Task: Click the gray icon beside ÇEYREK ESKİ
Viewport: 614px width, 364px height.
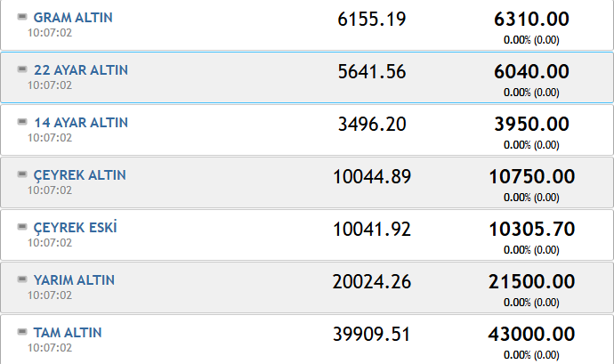Action: (x=22, y=227)
